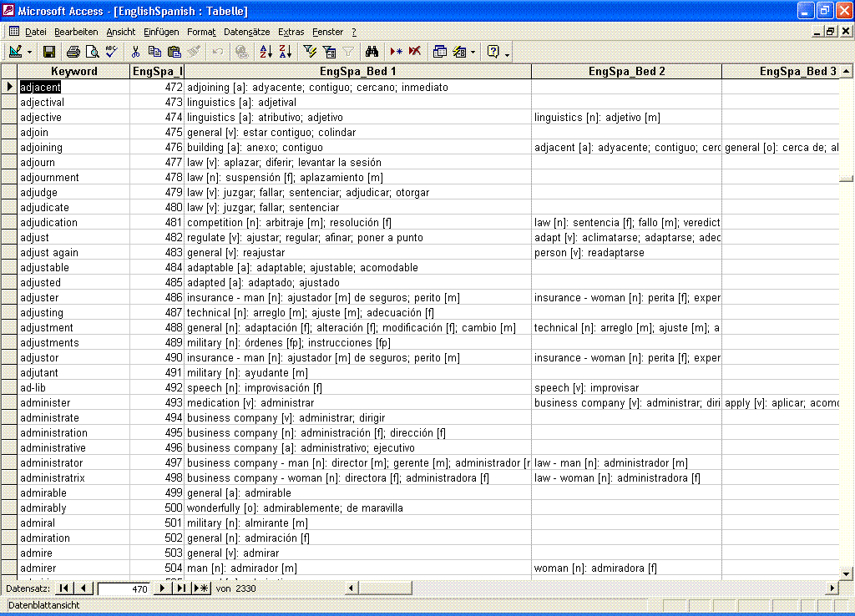This screenshot has width=855, height=616.
Task: Click the record number input field
Action: pos(124,588)
